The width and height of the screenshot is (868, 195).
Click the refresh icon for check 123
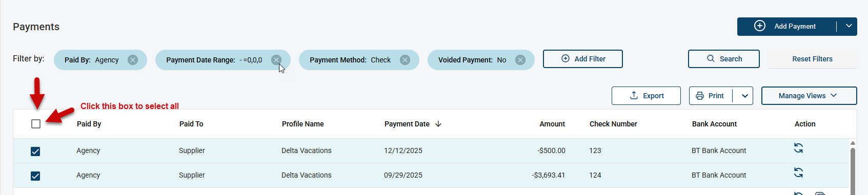[x=798, y=148]
